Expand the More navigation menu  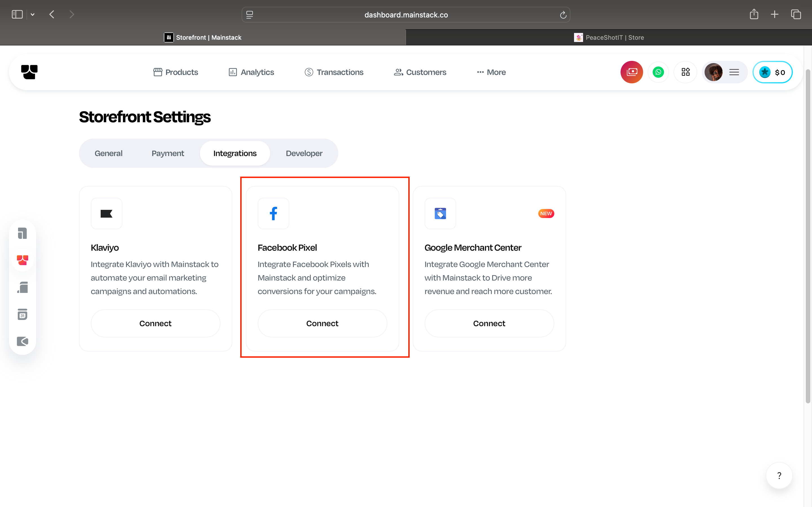[491, 72]
